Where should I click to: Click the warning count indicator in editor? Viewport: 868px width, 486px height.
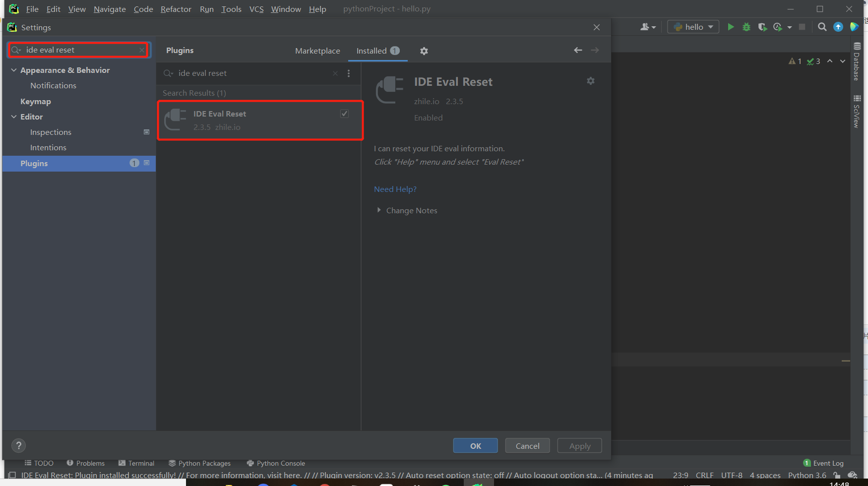pos(795,61)
